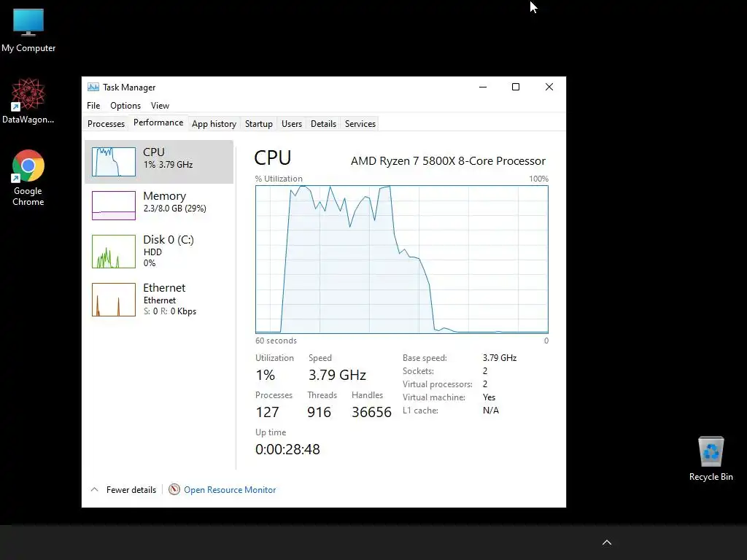747x560 pixels.
Task: Click the AMD Ryzen 7 5800X processor name
Action: coord(448,161)
